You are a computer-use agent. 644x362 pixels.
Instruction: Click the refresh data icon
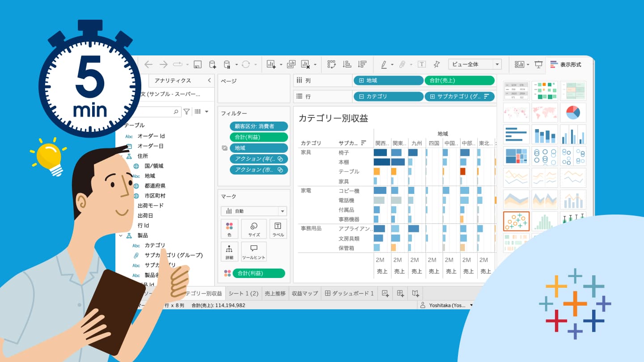[246, 64]
